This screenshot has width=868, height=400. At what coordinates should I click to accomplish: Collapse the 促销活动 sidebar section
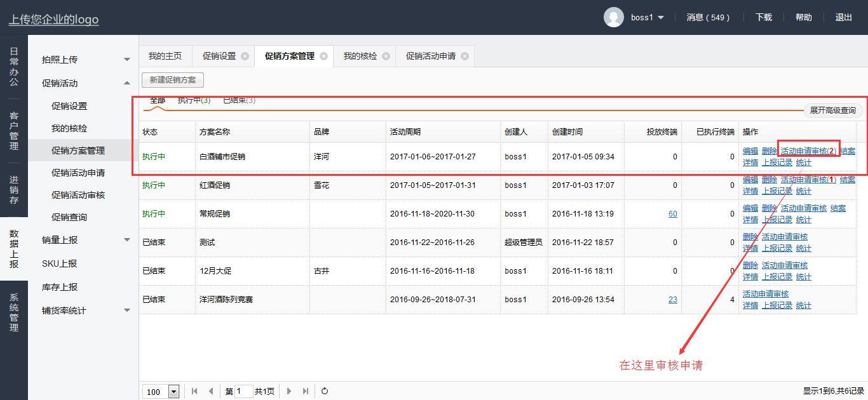(126, 83)
